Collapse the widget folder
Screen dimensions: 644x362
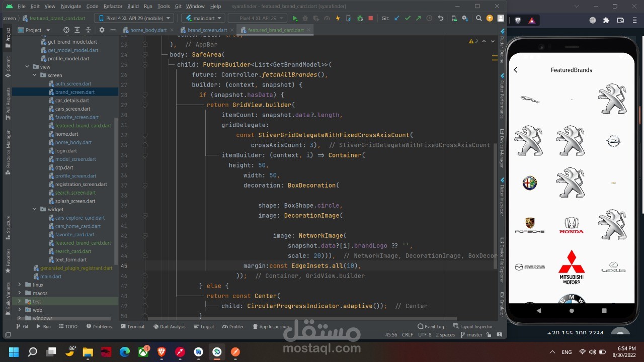coord(35,210)
